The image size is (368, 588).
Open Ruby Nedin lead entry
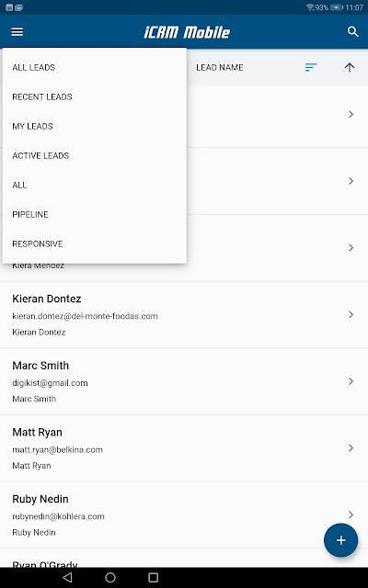point(184,514)
